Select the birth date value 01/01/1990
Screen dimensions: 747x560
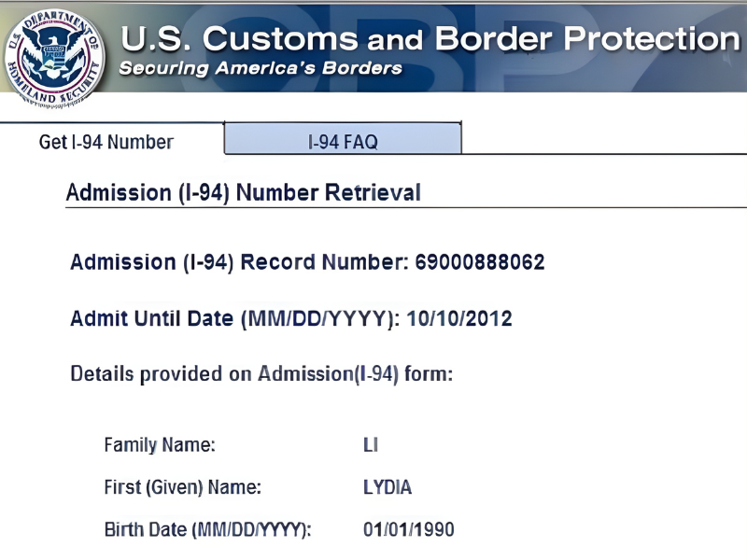[x=408, y=530]
